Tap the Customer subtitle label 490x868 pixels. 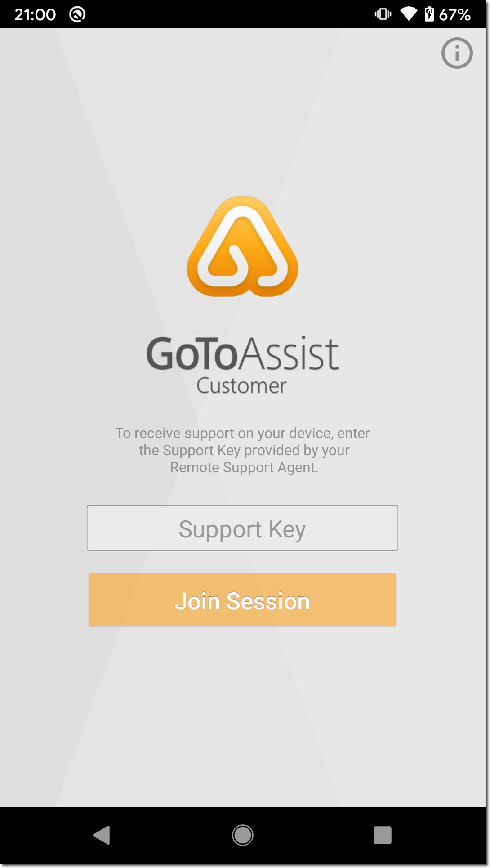click(241, 386)
